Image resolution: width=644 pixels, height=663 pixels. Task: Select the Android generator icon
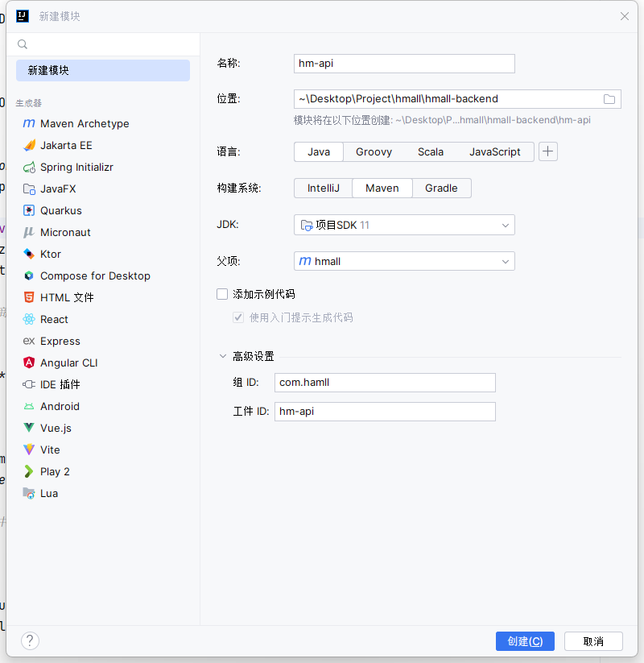(29, 406)
